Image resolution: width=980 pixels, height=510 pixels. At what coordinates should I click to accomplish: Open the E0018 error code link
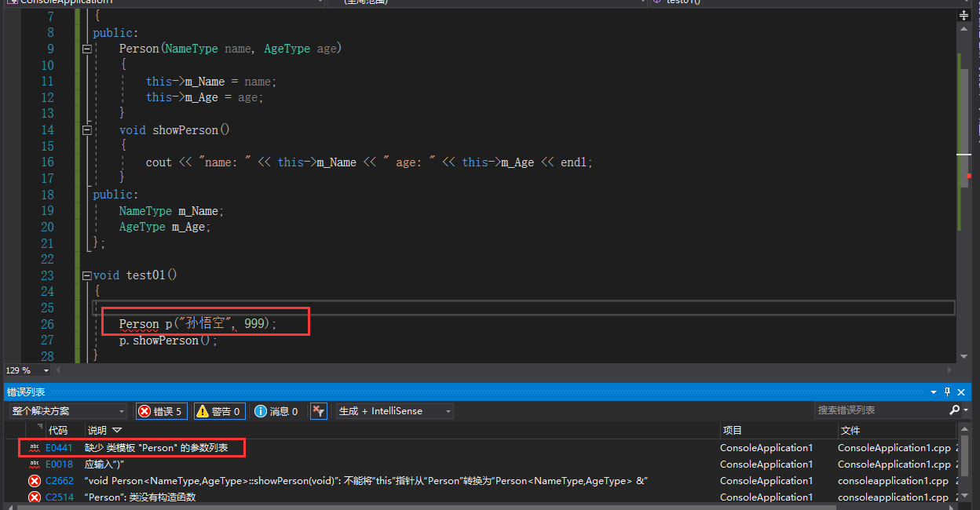coord(59,464)
